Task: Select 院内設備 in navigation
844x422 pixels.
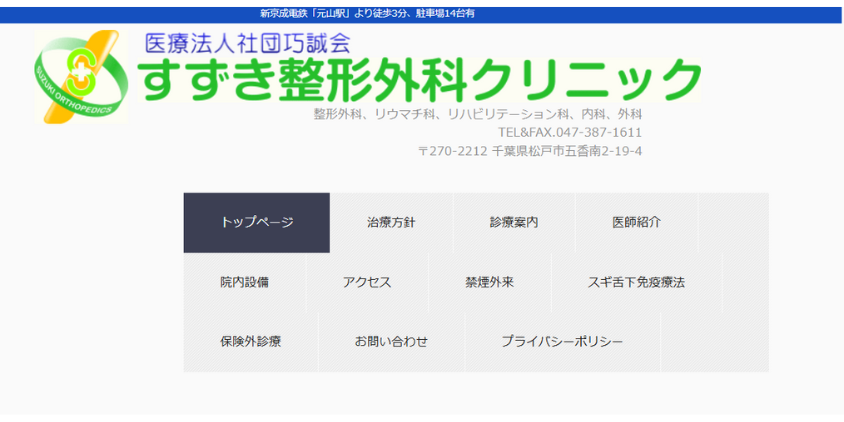Action: (x=244, y=283)
